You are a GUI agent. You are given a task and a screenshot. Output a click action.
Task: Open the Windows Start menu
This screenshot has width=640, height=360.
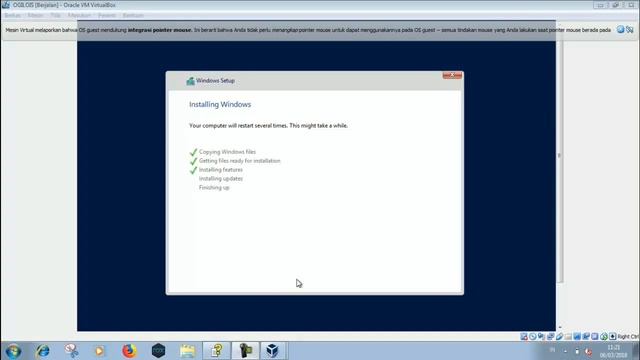click(x=13, y=351)
